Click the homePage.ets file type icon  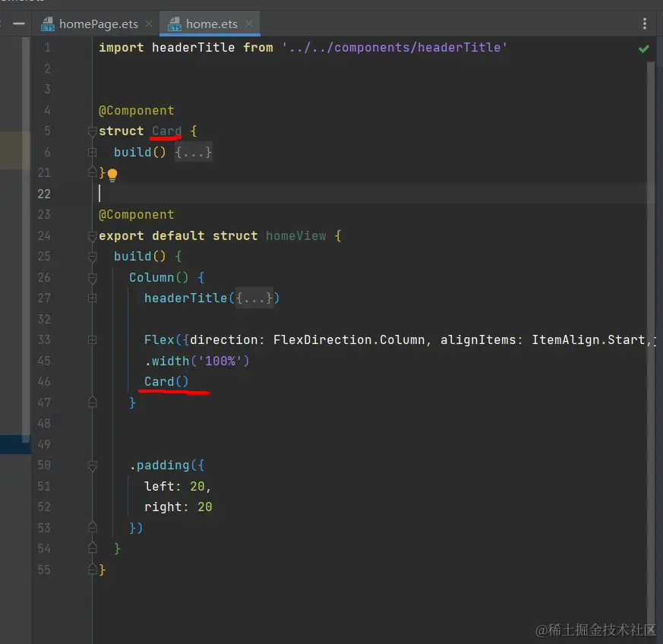pyautogui.click(x=48, y=24)
